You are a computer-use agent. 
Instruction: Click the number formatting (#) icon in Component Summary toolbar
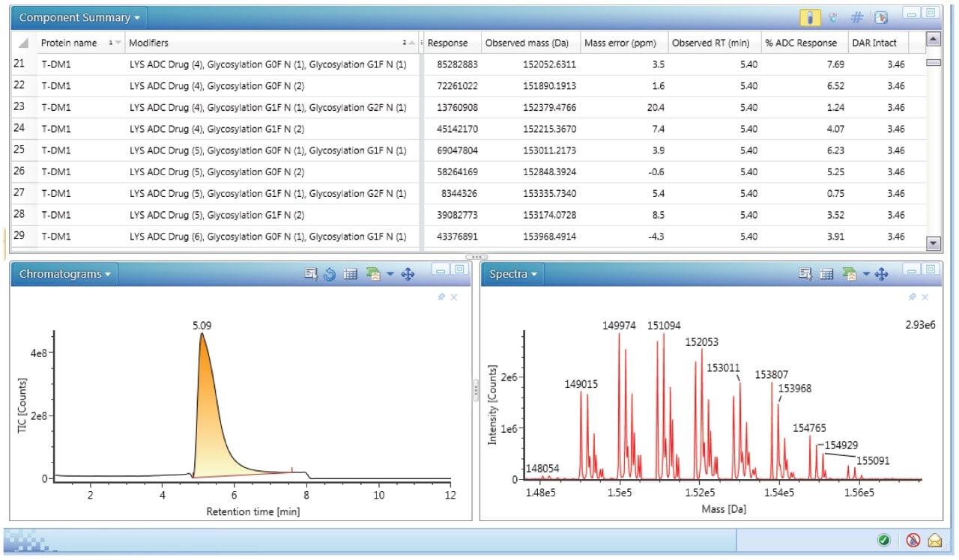856,16
